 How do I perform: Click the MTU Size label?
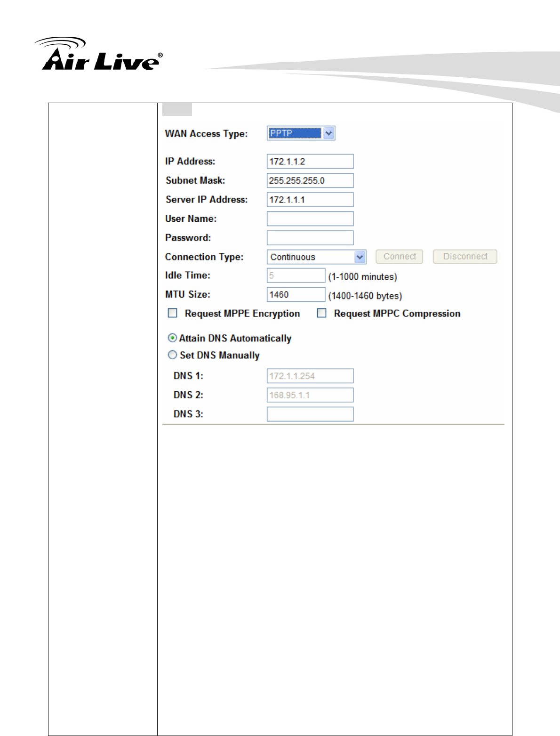pos(188,295)
